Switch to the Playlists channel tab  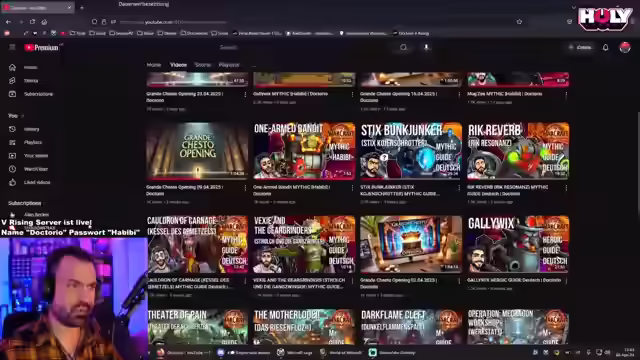(229, 65)
